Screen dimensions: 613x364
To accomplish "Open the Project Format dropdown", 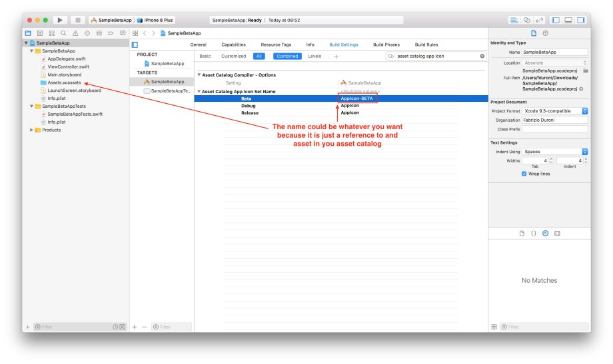I will [555, 111].
